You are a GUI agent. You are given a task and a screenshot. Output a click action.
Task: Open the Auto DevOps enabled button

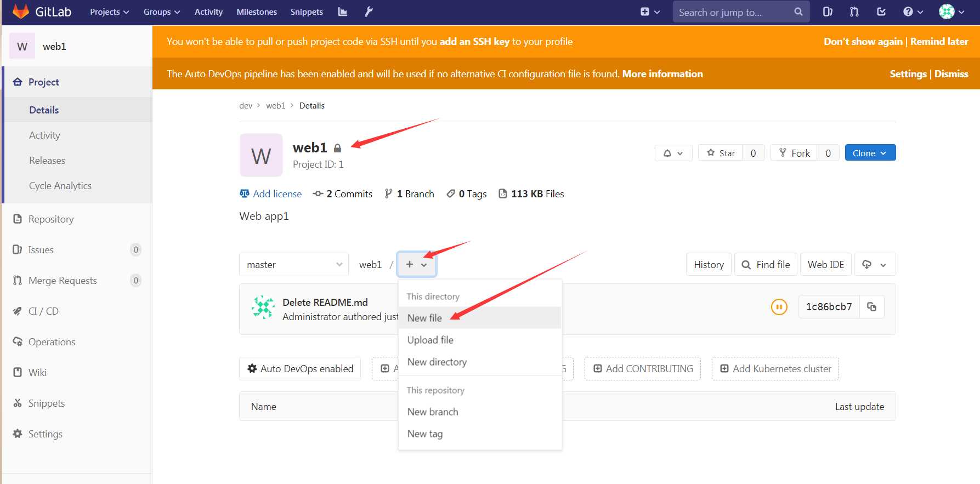(300, 368)
